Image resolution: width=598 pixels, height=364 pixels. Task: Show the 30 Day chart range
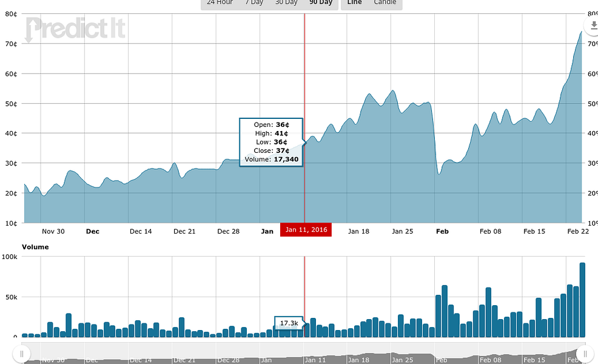click(x=286, y=2)
